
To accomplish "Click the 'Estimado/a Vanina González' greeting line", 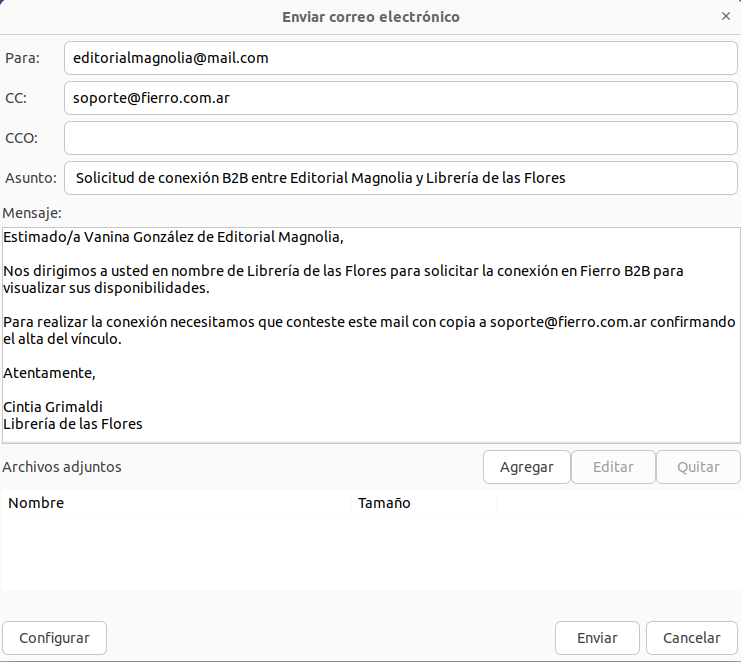I will [x=173, y=237].
